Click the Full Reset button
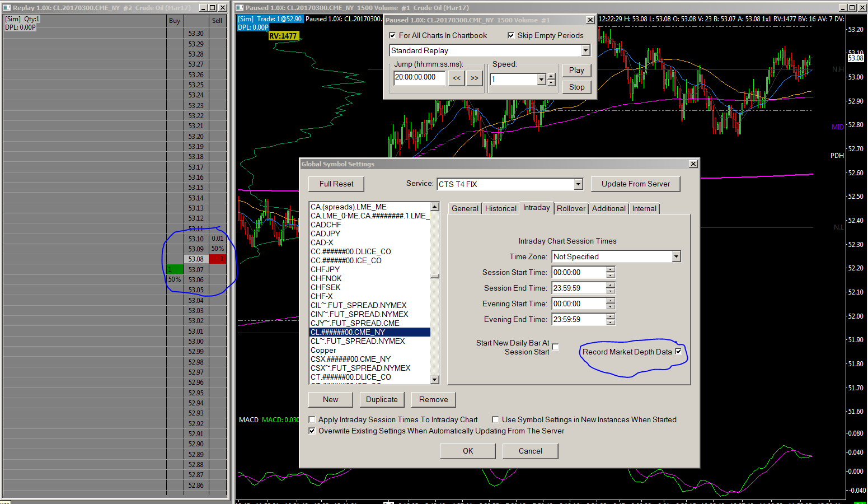The height and width of the screenshot is (504, 868). click(336, 184)
